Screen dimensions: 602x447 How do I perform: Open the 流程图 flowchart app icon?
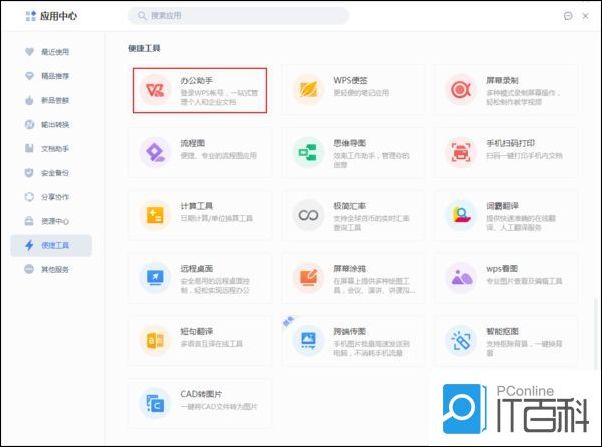coord(155,152)
